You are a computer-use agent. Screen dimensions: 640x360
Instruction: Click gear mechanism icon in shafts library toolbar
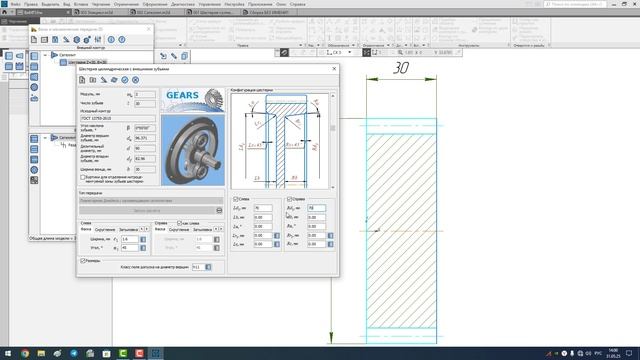87,40
